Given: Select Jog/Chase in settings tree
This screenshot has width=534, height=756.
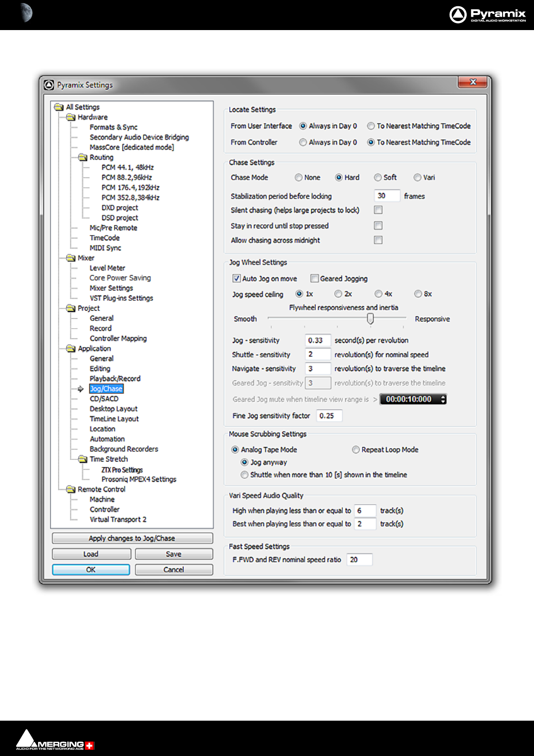Looking at the screenshot, I should coord(106,389).
